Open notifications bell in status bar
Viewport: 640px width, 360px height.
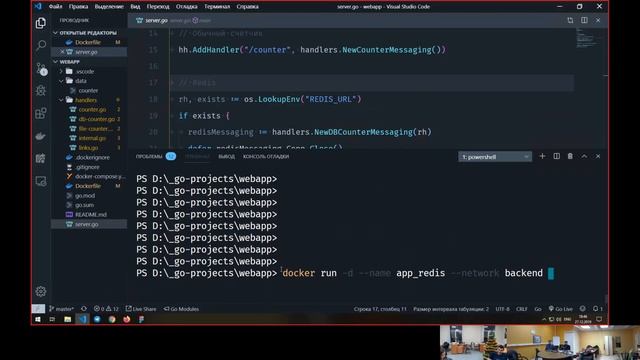tap(598, 309)
